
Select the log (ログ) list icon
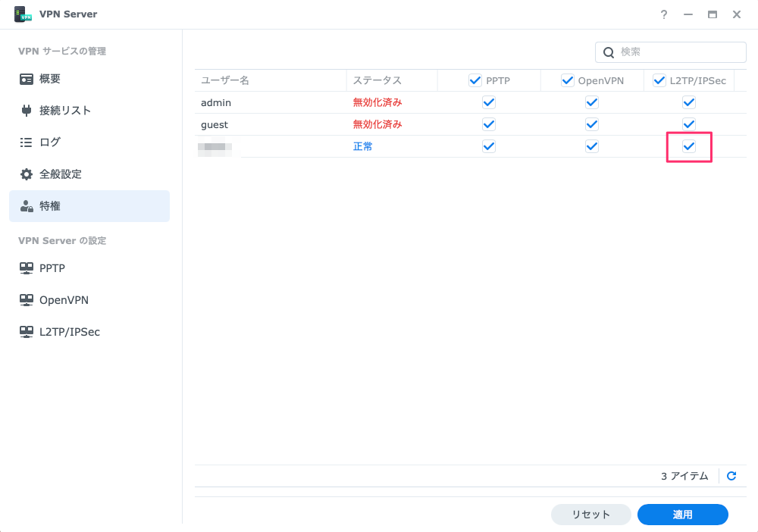tap(27, 142)
